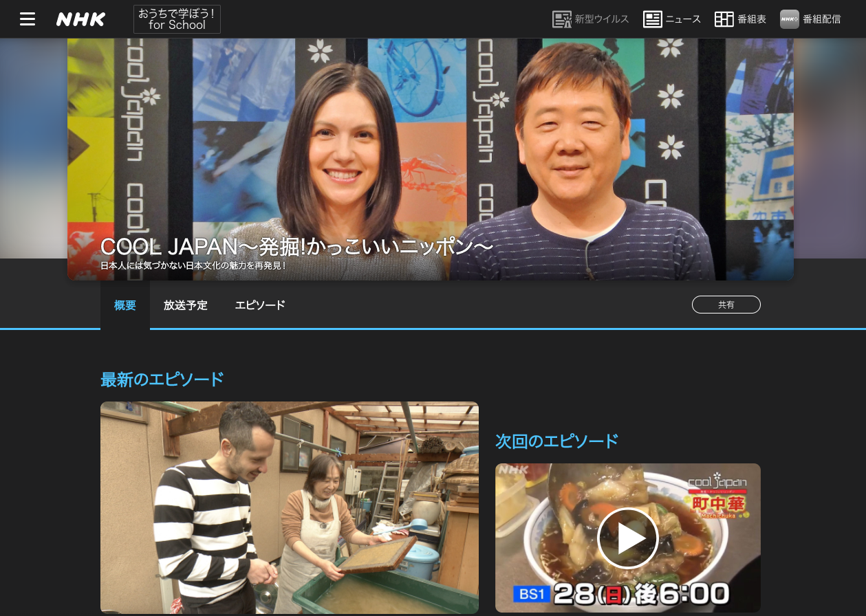Click the NHK logo

coord(80,19)
